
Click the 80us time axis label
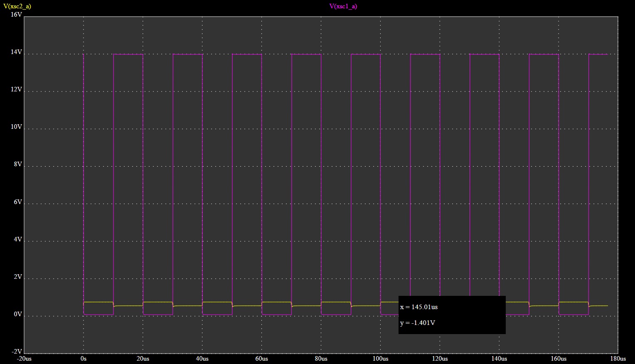321,359
